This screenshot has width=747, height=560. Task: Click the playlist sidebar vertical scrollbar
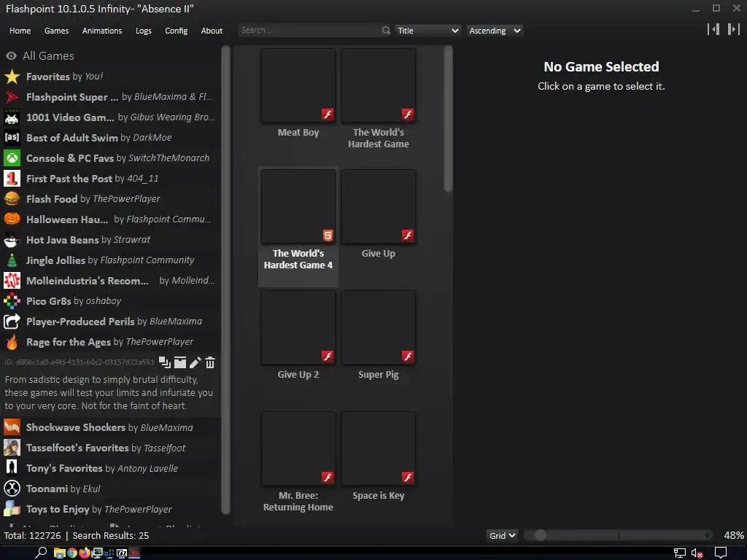point(226,280)
